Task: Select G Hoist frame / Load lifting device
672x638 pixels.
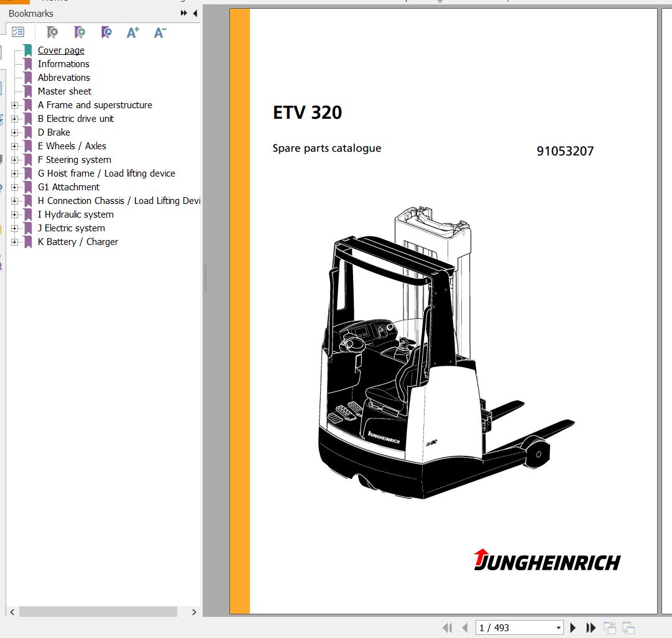Action: (x=106, y=173)
